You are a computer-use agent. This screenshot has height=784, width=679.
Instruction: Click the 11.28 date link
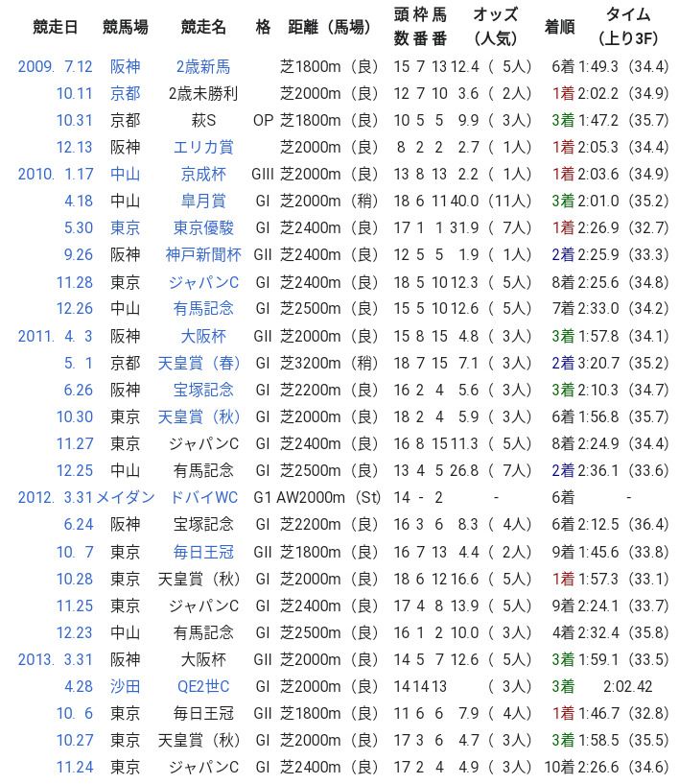point(75,282)
